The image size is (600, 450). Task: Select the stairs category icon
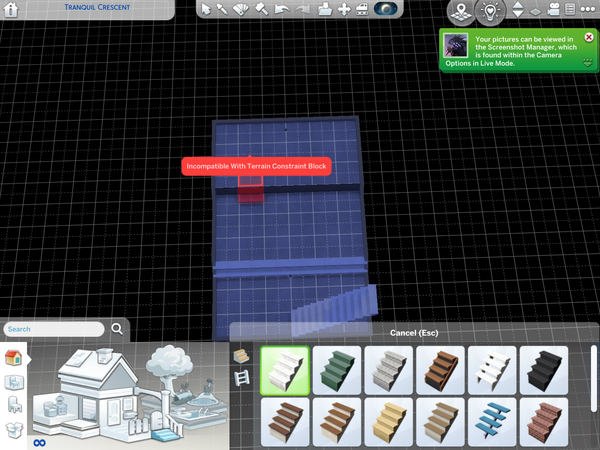241,356
